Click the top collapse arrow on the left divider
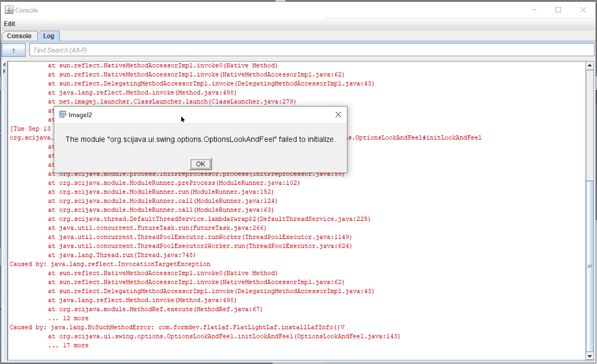The height and width of the screenshot is (364, 597). pos(3,64)
